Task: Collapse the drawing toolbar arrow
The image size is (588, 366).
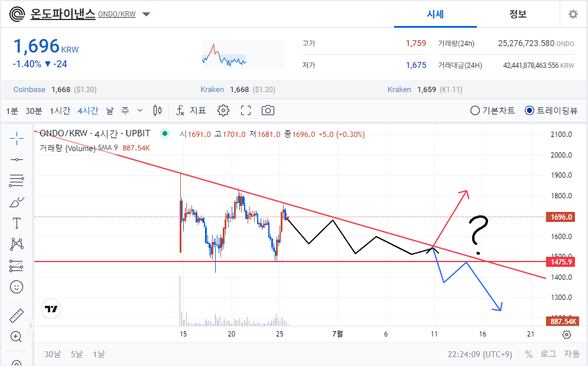Action: pos(31,325)
